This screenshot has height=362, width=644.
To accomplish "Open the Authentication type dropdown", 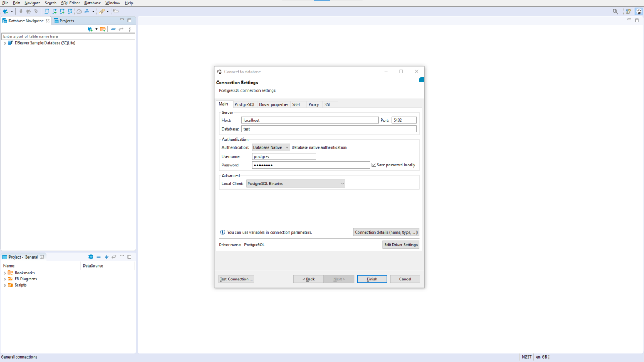I will (271, 147).
